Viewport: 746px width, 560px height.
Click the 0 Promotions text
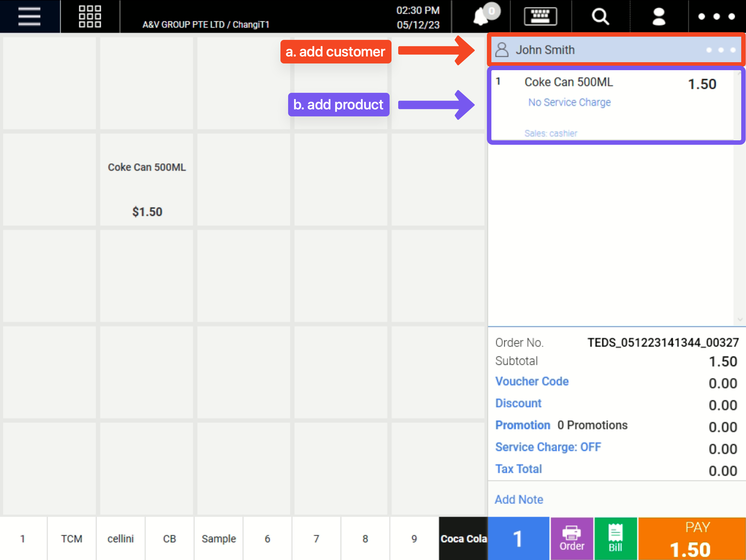click(593, 425)
